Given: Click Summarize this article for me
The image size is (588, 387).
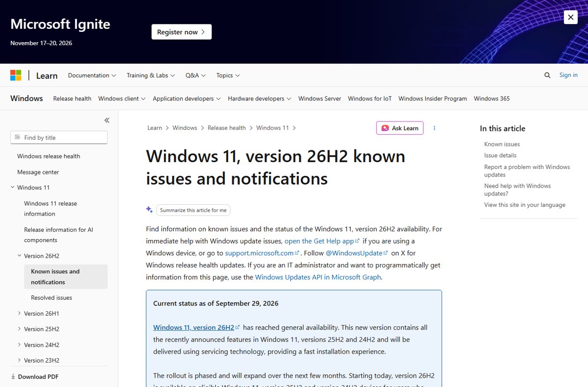Looking at the screenshot, I should 193,210.
